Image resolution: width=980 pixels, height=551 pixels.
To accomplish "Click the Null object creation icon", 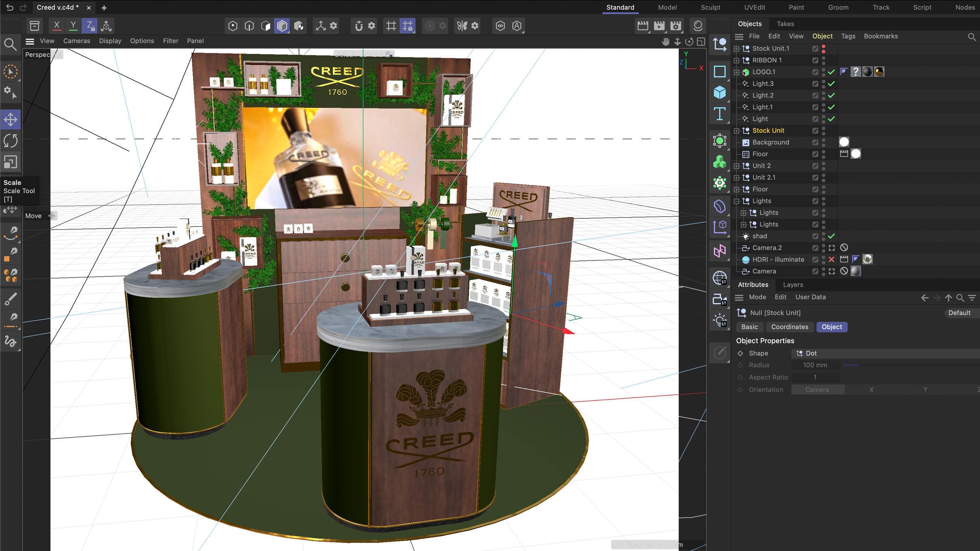I will click(x=719, y=44).
